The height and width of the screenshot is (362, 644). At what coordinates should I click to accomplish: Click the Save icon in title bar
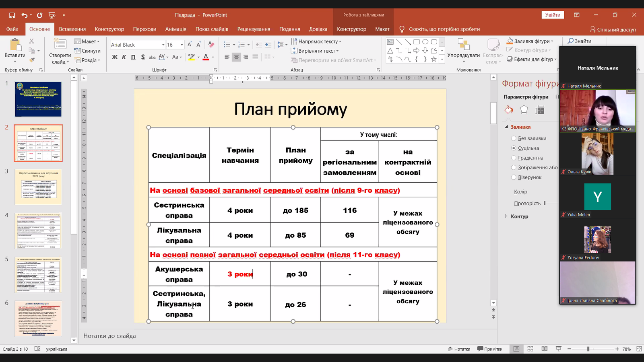pos(12,15)
